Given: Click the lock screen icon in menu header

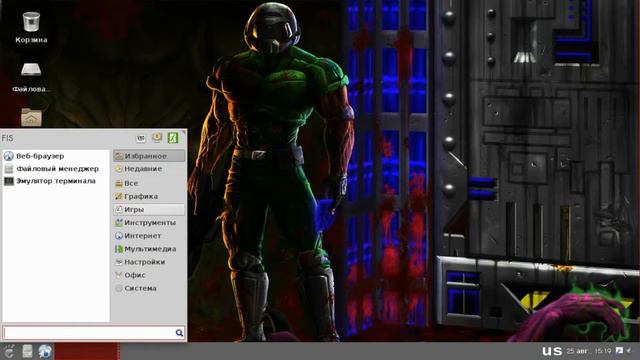Looking at the screenshot, I should (x=157, y=138).
